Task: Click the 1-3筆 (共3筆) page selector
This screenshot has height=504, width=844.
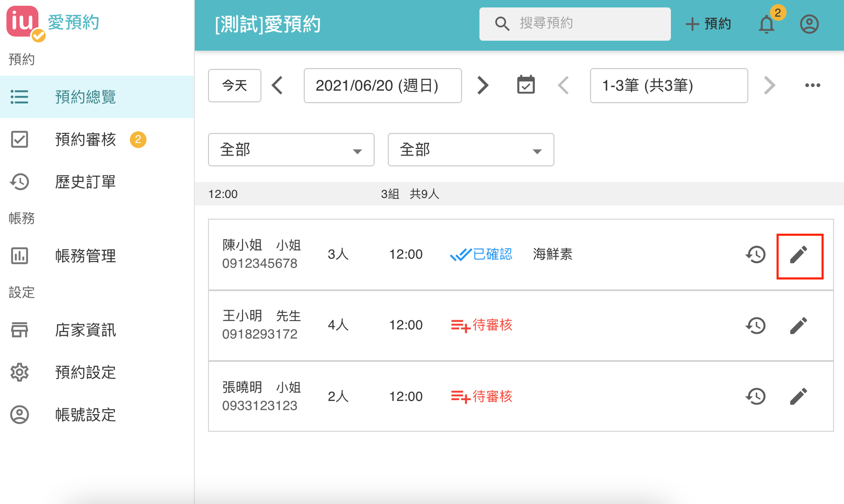Action: pyautogui.click(x=669, y=86)
